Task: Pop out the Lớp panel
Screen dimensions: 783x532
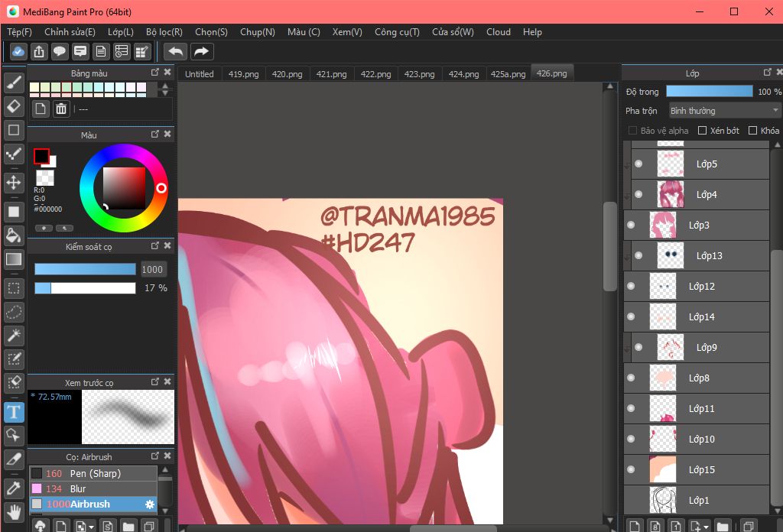Action: point(768,73)
